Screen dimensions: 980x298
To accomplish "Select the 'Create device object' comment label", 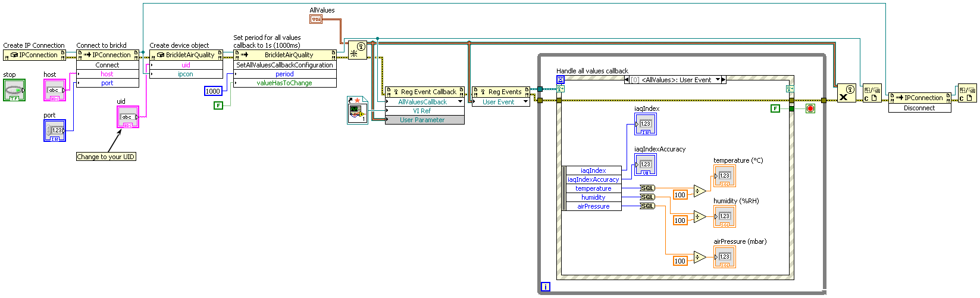I will (x=179, y=45).
